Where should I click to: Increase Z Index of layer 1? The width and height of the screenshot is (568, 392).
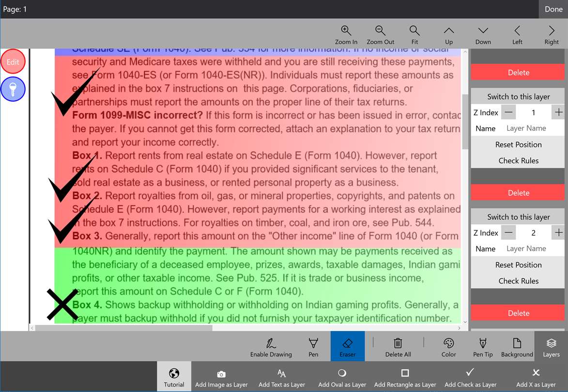click(x=558, y=113)
